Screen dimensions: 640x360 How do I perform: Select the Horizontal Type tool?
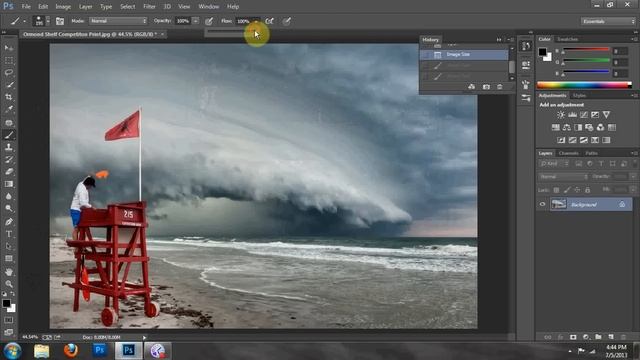click(x=9, y=234)
